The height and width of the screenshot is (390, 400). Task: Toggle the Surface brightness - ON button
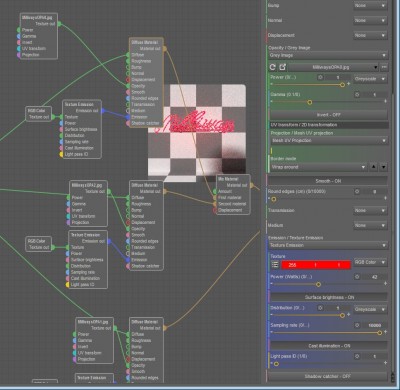click(x=329, y=297)
